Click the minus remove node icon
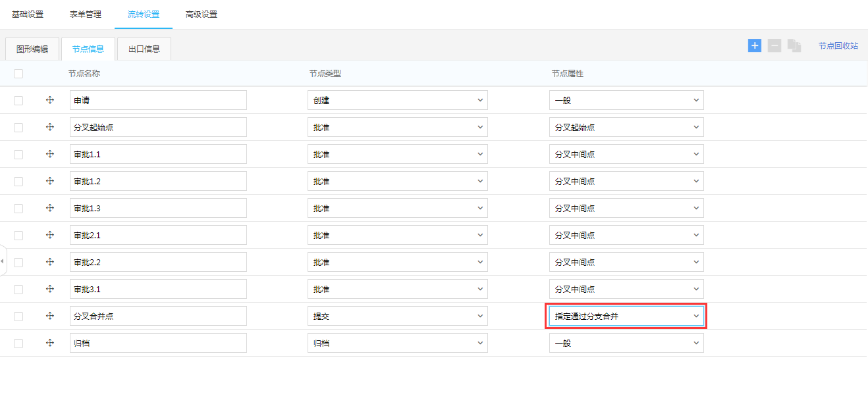 coord(774,45)
